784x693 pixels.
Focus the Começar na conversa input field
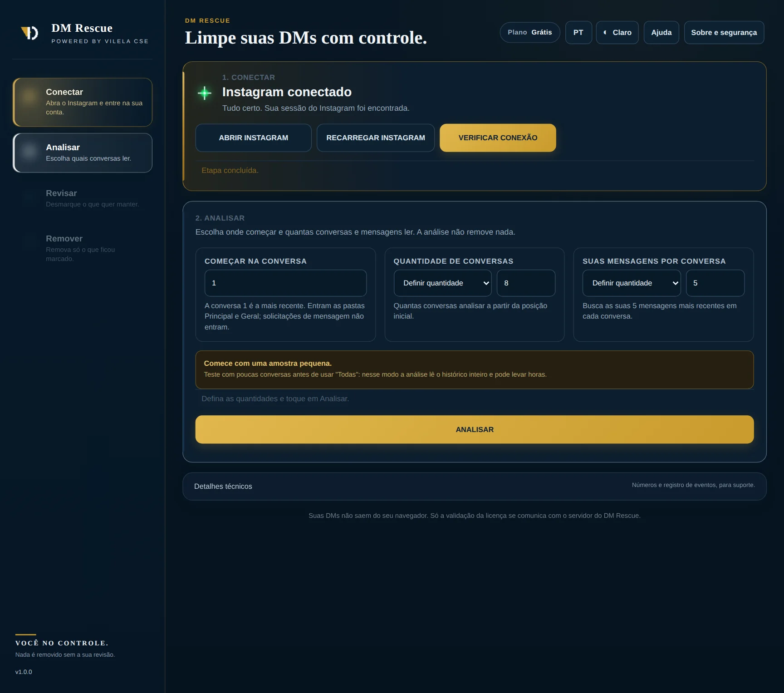(285, 283)
